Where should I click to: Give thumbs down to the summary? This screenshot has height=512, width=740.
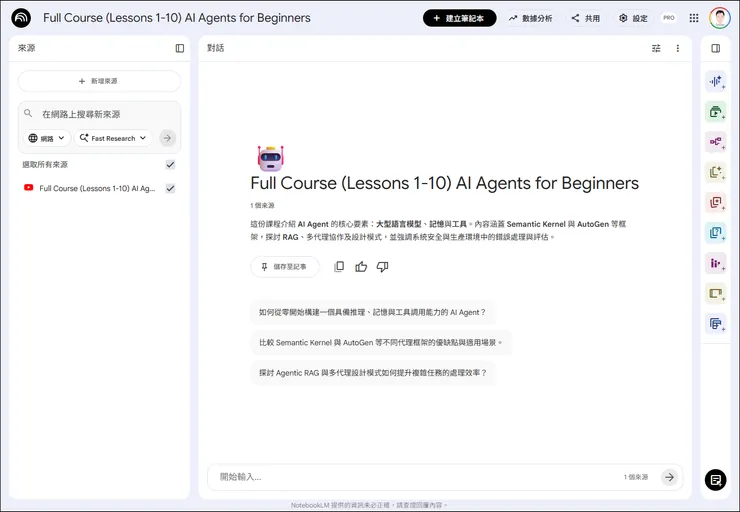click(x=382, y=267)
